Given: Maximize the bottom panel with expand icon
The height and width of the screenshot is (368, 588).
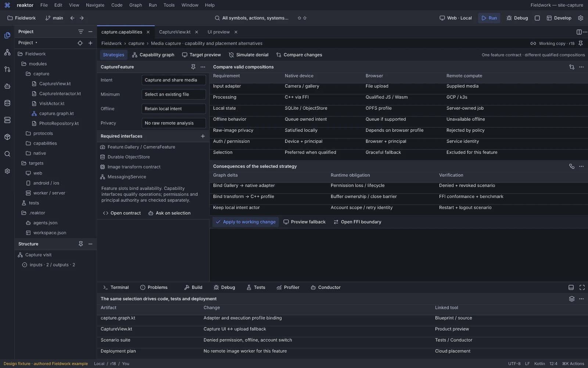Looking at the screenshot, I should coord(582,287).
